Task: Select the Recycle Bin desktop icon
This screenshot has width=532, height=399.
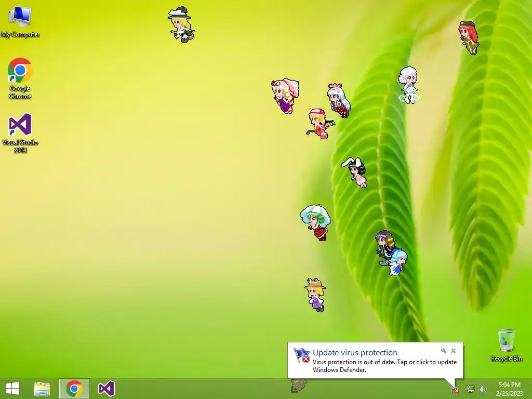Action: [506, 345]
